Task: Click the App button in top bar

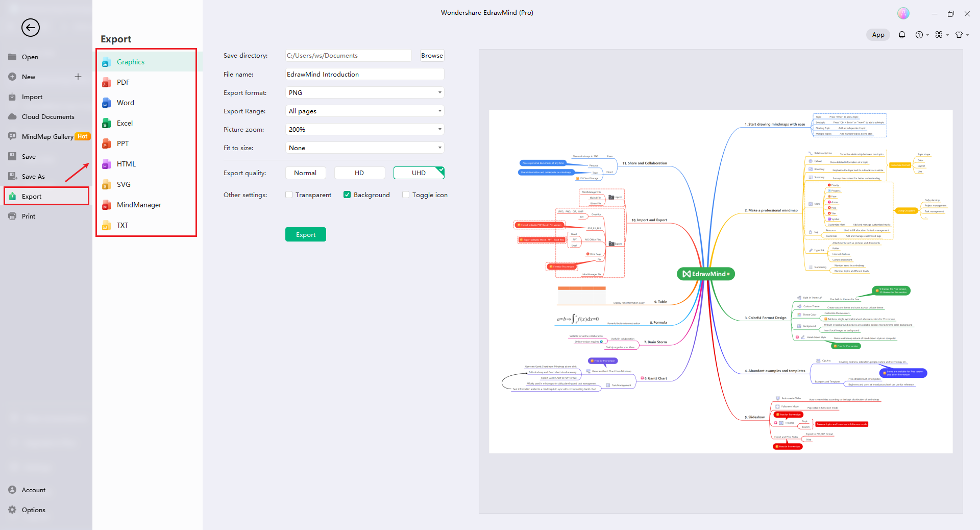Action: [x=878, y=35]
